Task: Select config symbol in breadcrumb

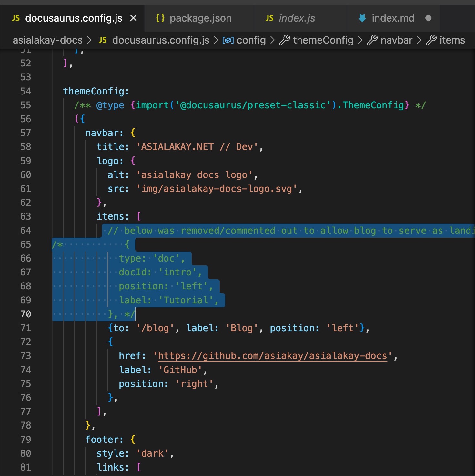Action: [251, 40]
